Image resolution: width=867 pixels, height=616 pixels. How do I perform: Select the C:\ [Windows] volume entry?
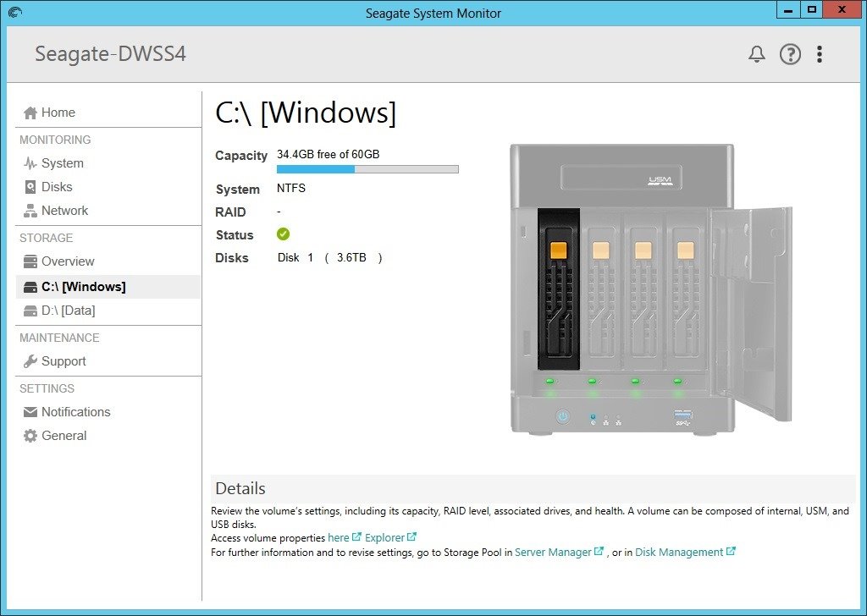pos(108,287)
